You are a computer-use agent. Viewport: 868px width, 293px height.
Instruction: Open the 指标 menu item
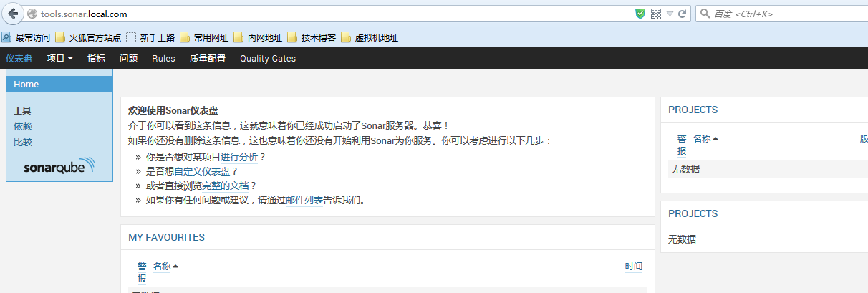tap(96, 59)
